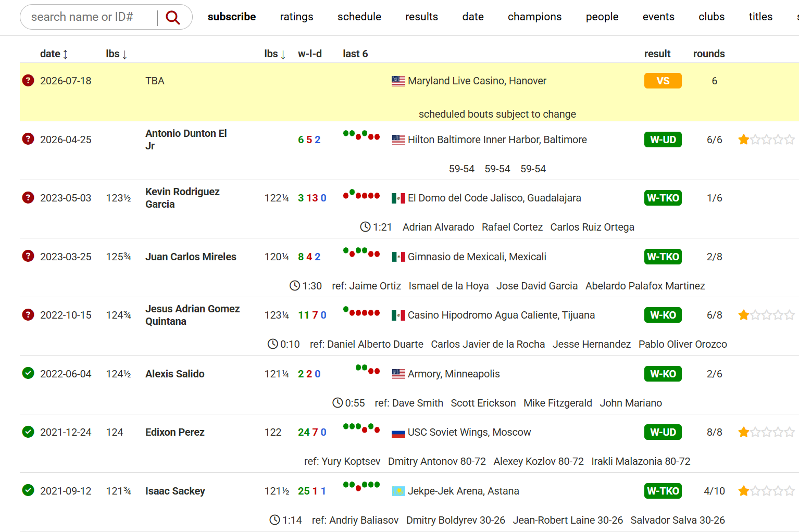This screenshot has width=799, height=532.
Task: Open the champions navigation tab
Action: point(534,17)
